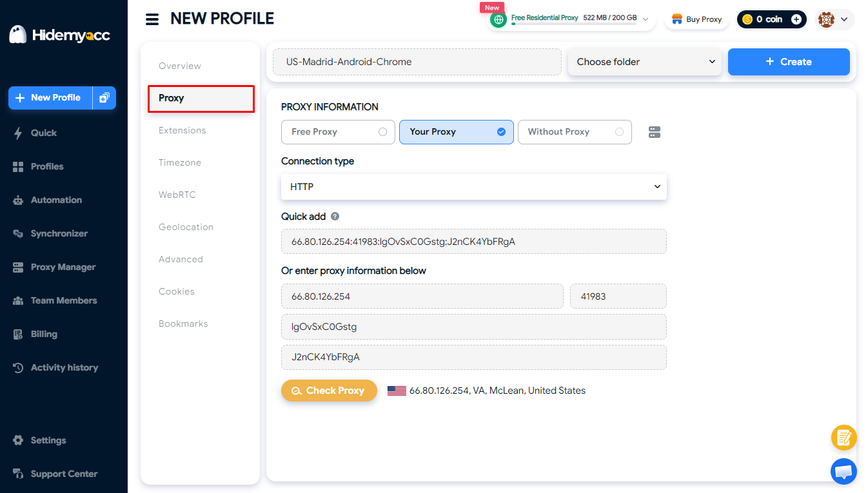Click the Check Proxy button

tap(329, 391)
